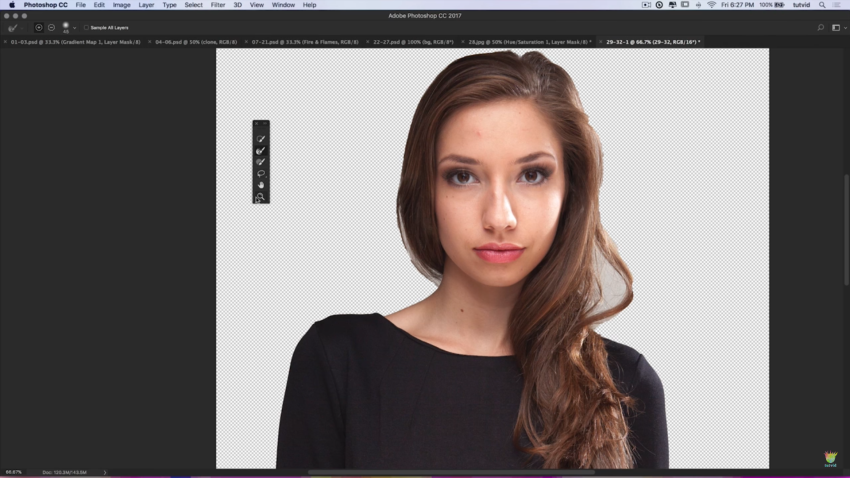Switch to the 04-06.psd document tab
The width and height of the screenshot is (850, 478).
[196, 42]
